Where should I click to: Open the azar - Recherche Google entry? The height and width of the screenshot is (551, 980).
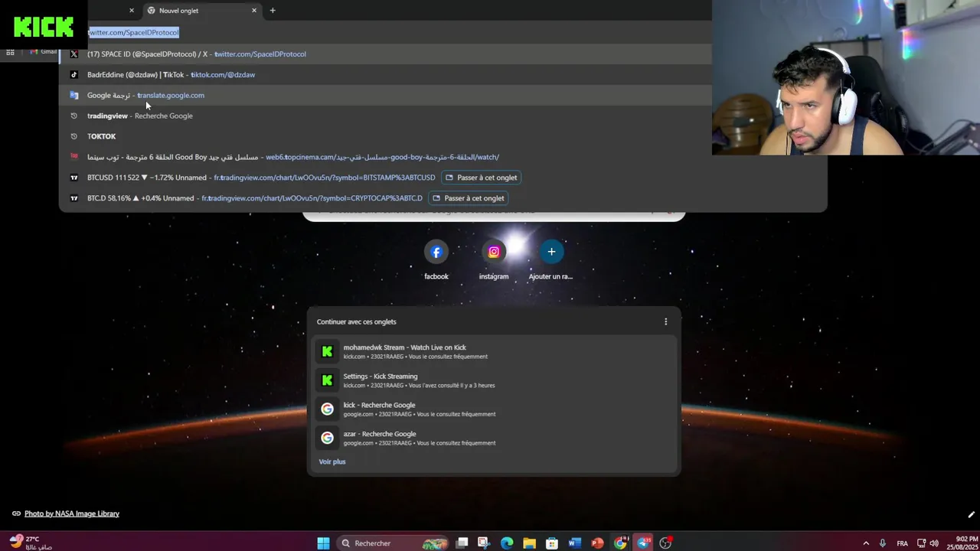494,439
